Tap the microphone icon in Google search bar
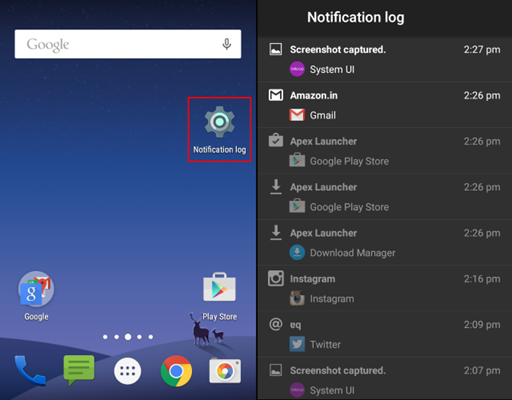The height and width of the screenshot is (400, 512). pyautogui.click(x=227, y=44)
